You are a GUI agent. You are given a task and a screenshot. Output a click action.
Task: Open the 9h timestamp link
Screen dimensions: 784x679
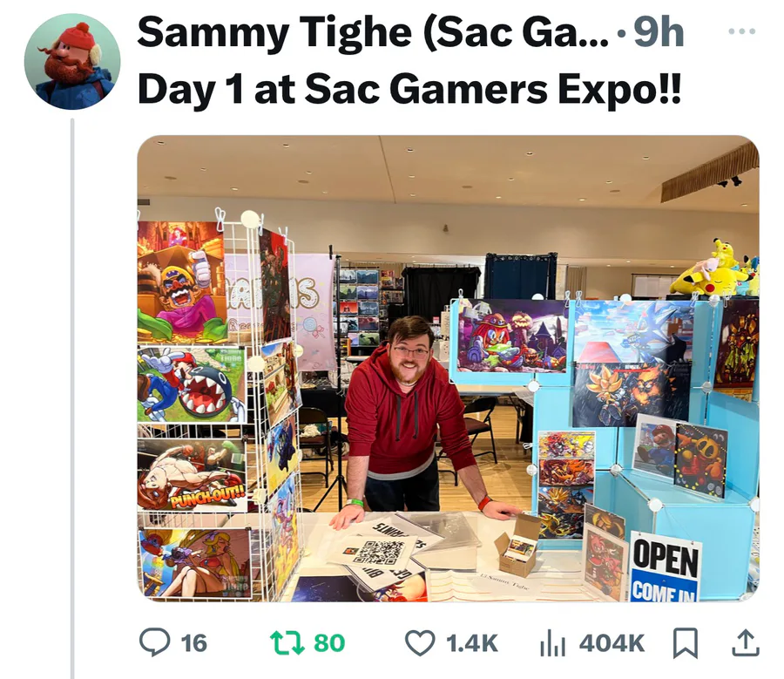659,32
